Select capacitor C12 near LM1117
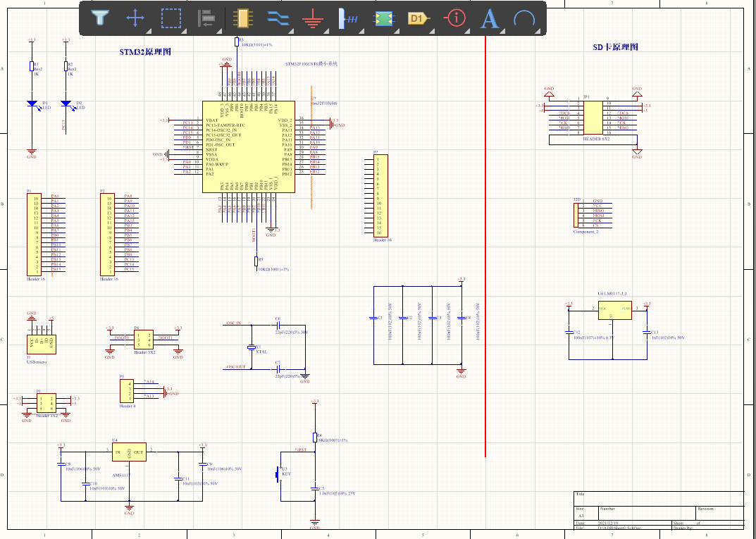756x539 pixels. (x=569, y=332)
